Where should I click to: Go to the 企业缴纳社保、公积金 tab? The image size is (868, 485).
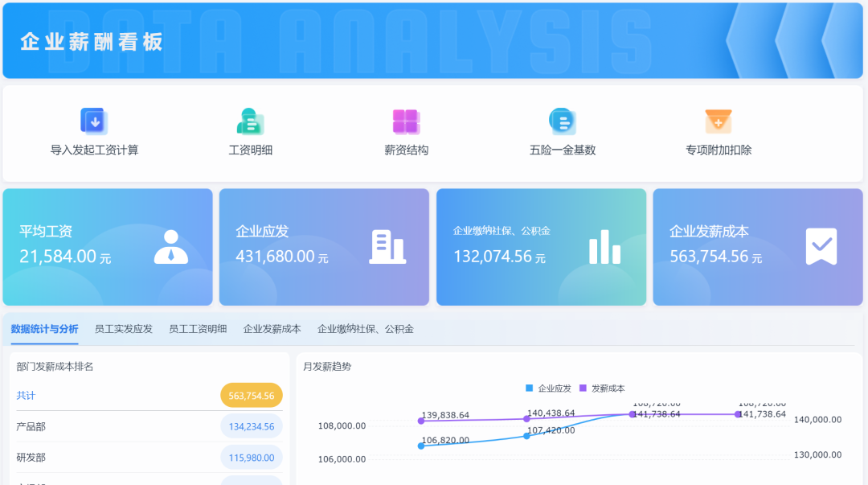[x=365, y=329]
